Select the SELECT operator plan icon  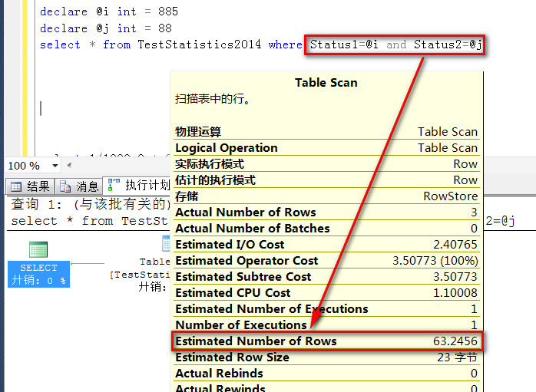point(38,249)
